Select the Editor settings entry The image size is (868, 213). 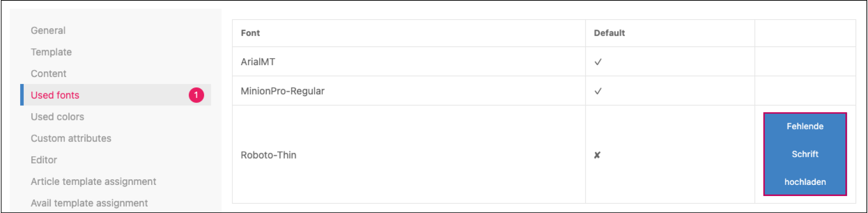(44, 160)
